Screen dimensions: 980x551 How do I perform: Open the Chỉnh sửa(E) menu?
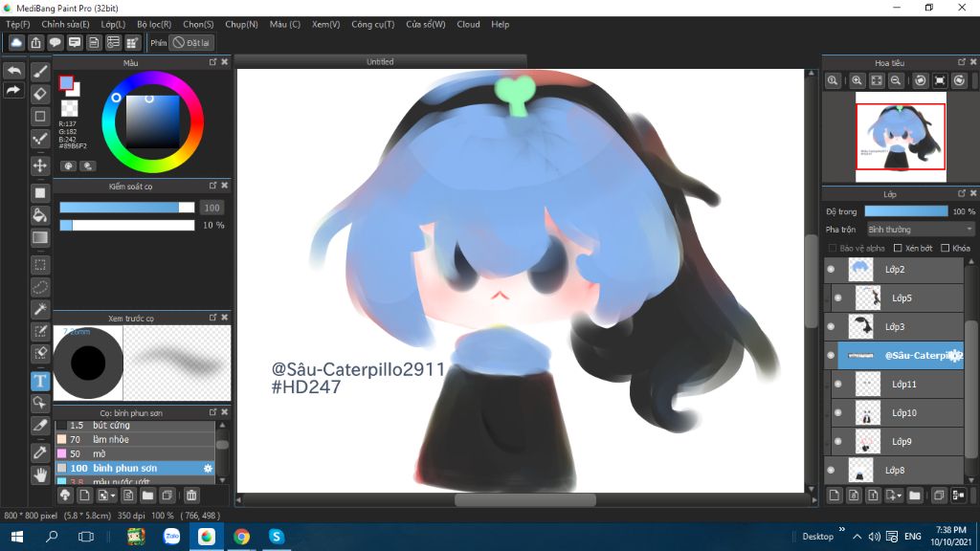click(65, 24)
